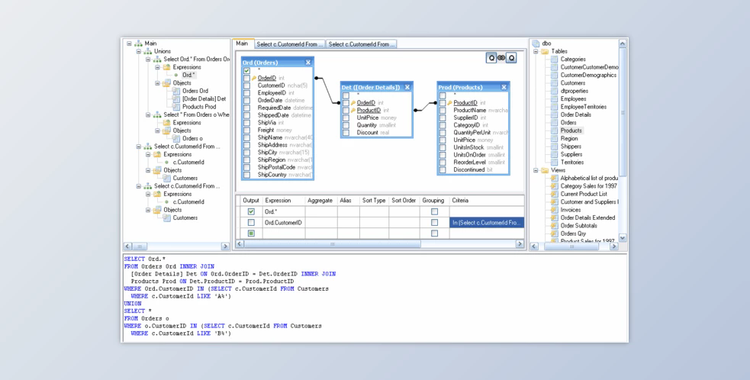Click the key icon beside OrderID in Ord table
This screenshot has height=380, width=750.
[254, 78]
